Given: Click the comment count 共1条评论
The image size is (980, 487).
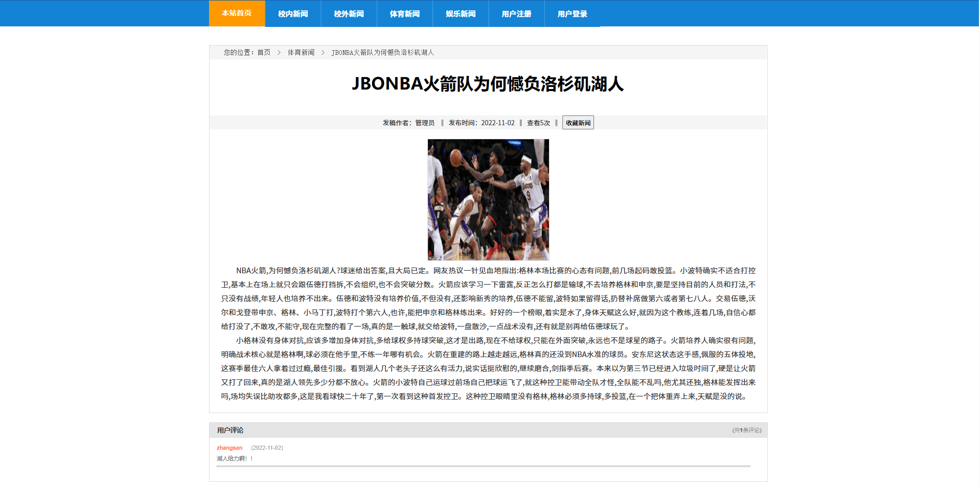Looking at the screenshot, I should pyautogui.click(x=747, y=430).
